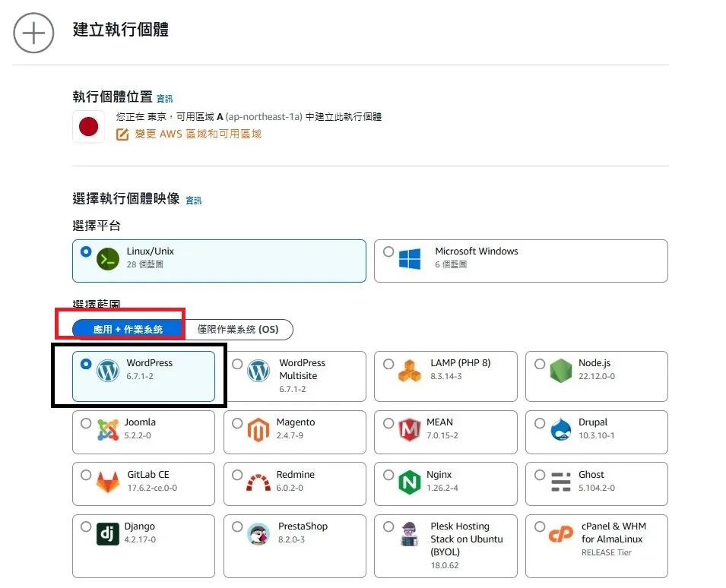This screenshot has height=588, width=726.
Task: Select the cPanel & WHM radio button
Action: [540, 526]
